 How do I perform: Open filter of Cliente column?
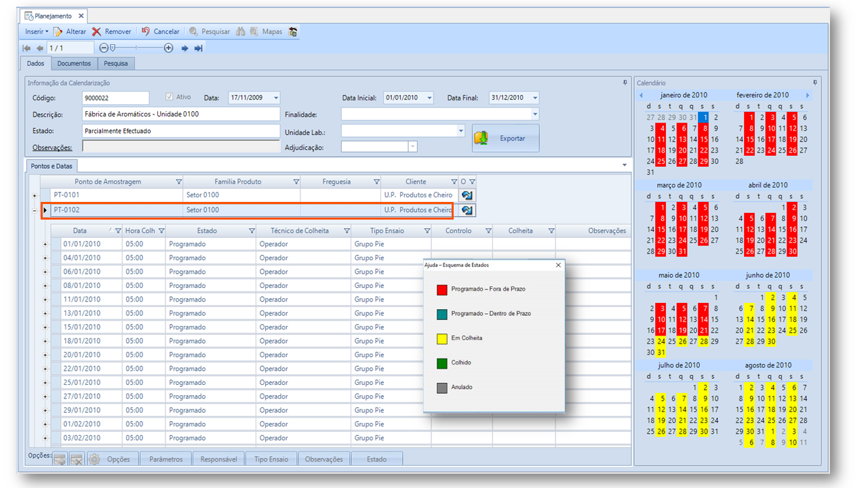[x=454, y=182]
